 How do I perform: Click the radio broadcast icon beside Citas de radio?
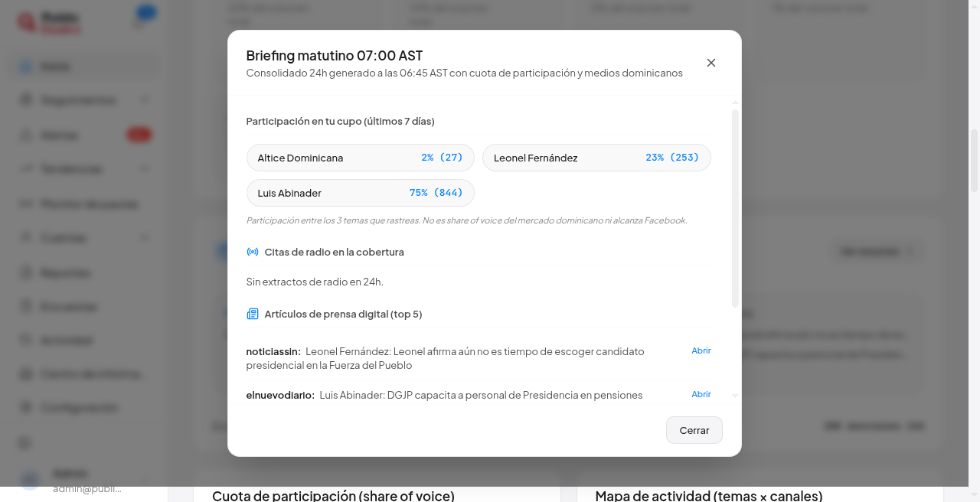click(x=253, y=252)
